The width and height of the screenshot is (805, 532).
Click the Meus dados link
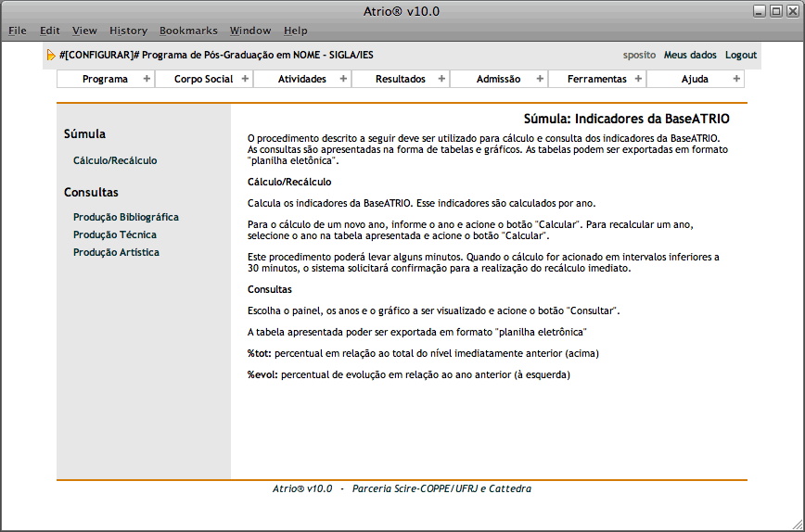[690, 55]
